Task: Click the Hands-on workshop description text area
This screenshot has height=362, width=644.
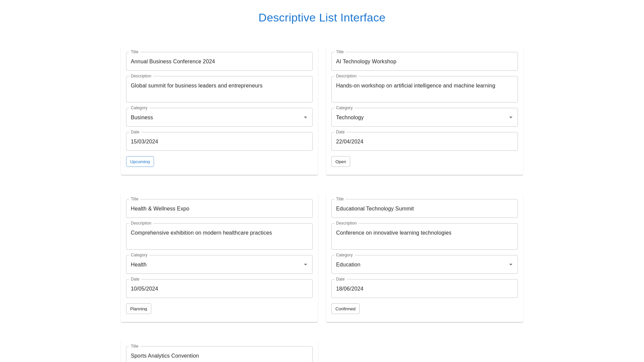Action: (x=424, y=89)
